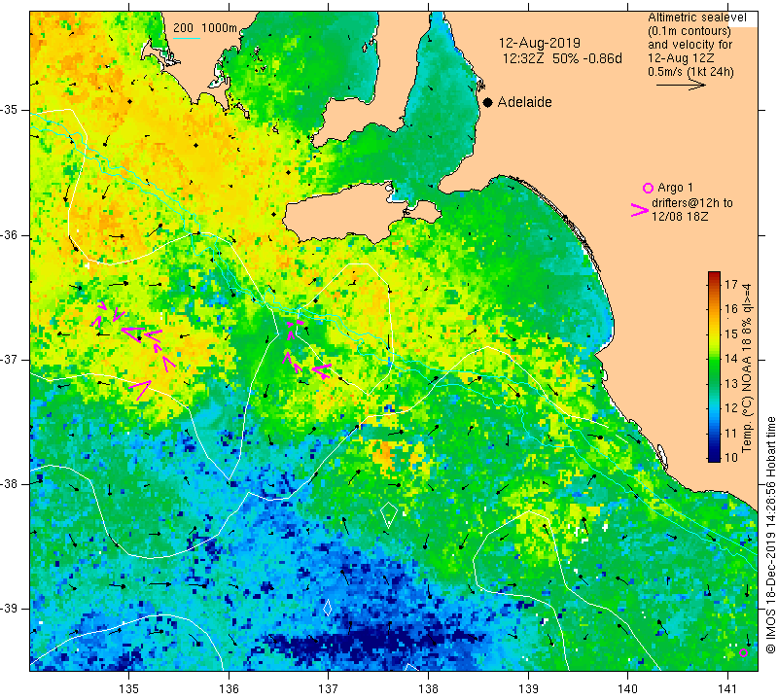The image size is (778, 700).
Task: Click the 136 longitude axis label
Action: pyautogui.click(x=229, y=688)
